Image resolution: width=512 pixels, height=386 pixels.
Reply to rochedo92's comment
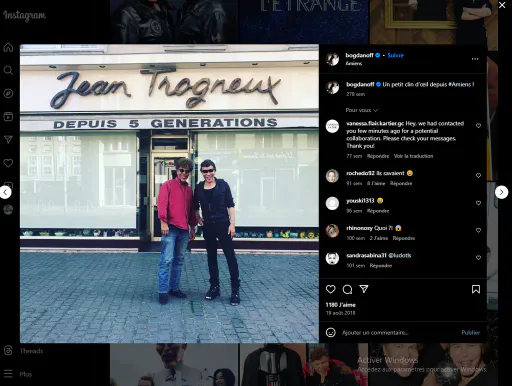tap(401, 183)
